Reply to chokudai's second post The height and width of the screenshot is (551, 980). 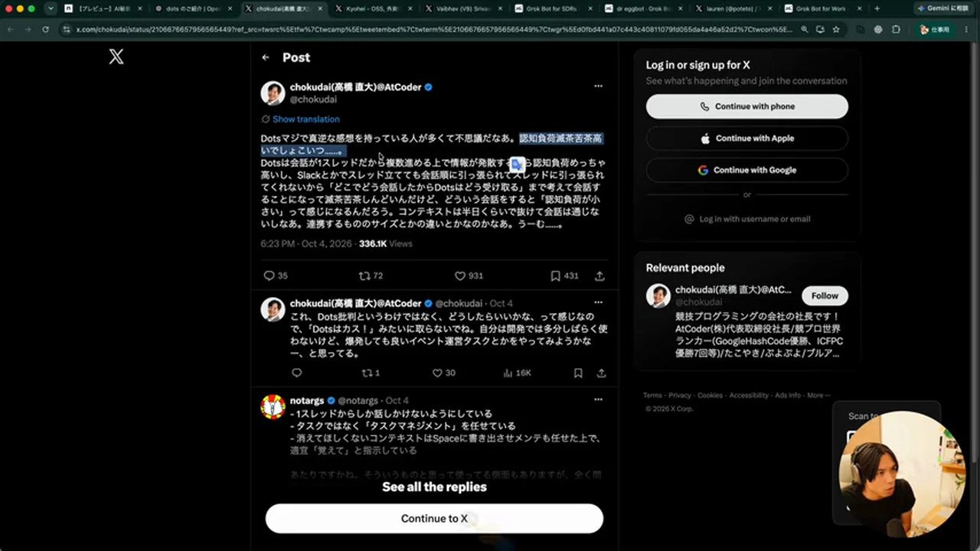pyautogui.click(x=297, y=373)
